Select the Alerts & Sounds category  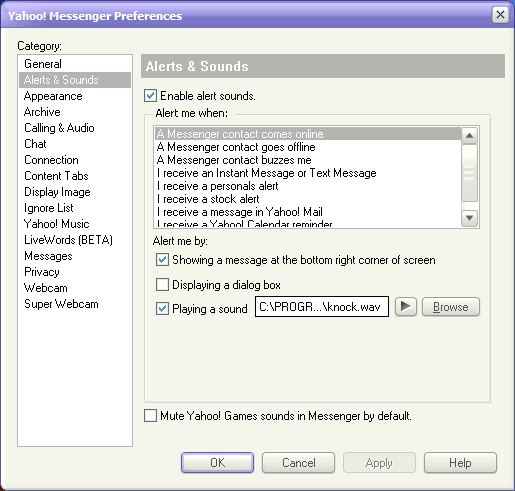[x=75, y=80]
